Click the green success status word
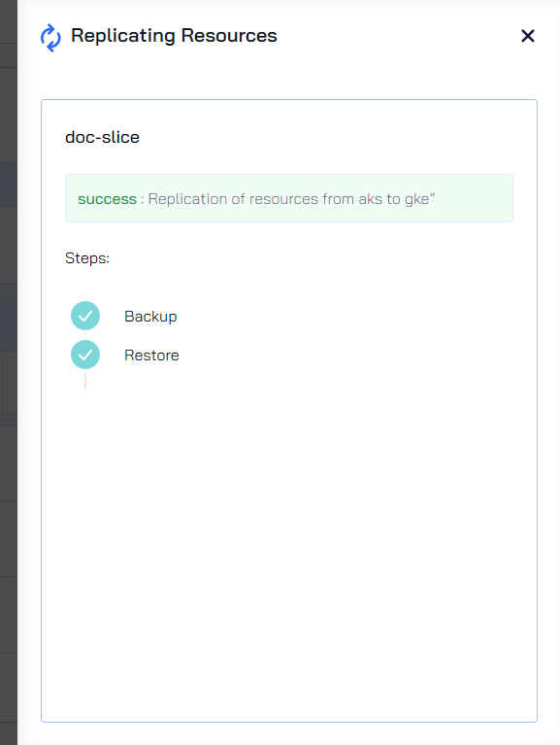The height and width of the screenshot is (745, 560). [x=108, y=198]
